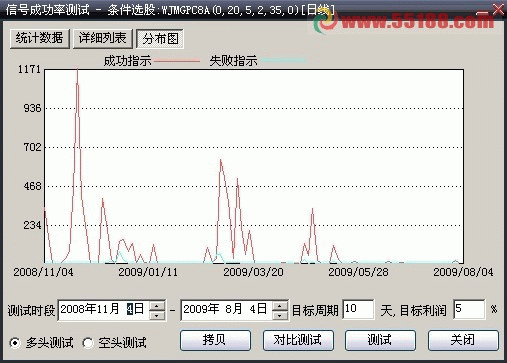Image resolution: width=507 pixels, height=363 pixels.
Task: Select the 分布图 tab
Action: point(160,39)
